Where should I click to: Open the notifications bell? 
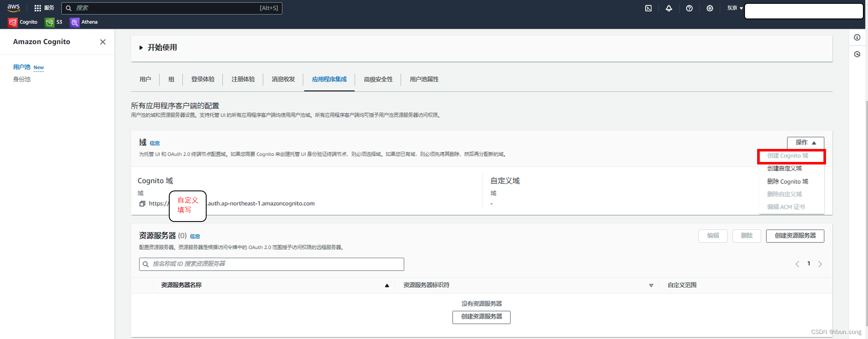click(669, 8)
